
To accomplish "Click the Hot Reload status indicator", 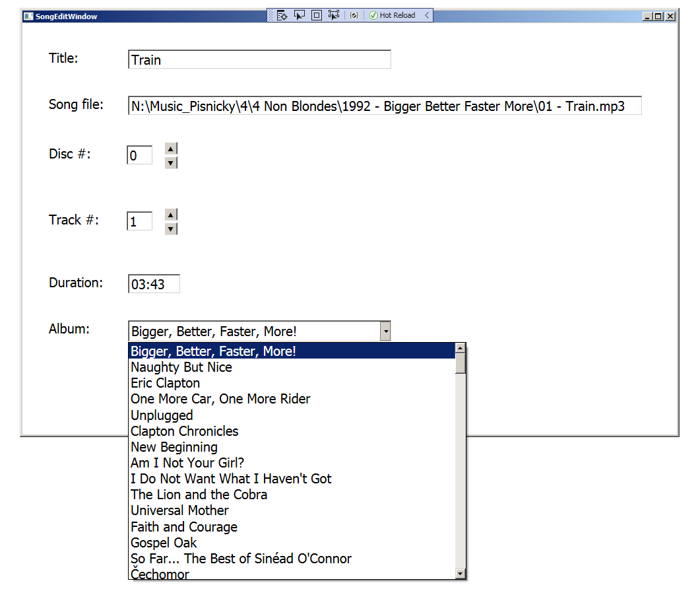I will 393,16.
